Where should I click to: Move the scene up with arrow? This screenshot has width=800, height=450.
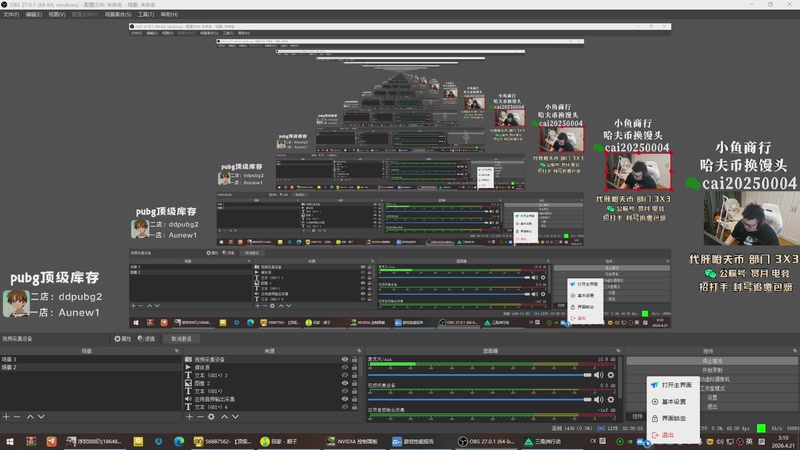(30, 417)
